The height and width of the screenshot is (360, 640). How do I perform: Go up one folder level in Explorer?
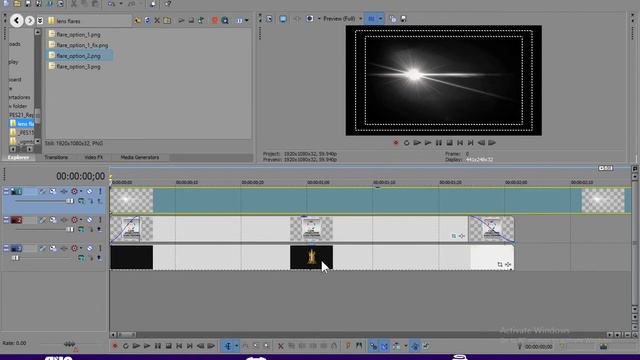tap(137, 20)
